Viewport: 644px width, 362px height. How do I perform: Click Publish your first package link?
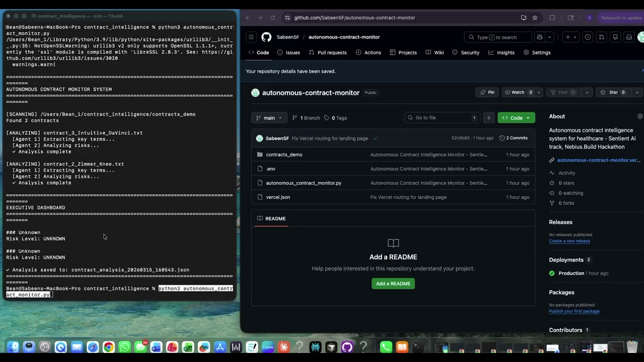click(x=574, y=311)
